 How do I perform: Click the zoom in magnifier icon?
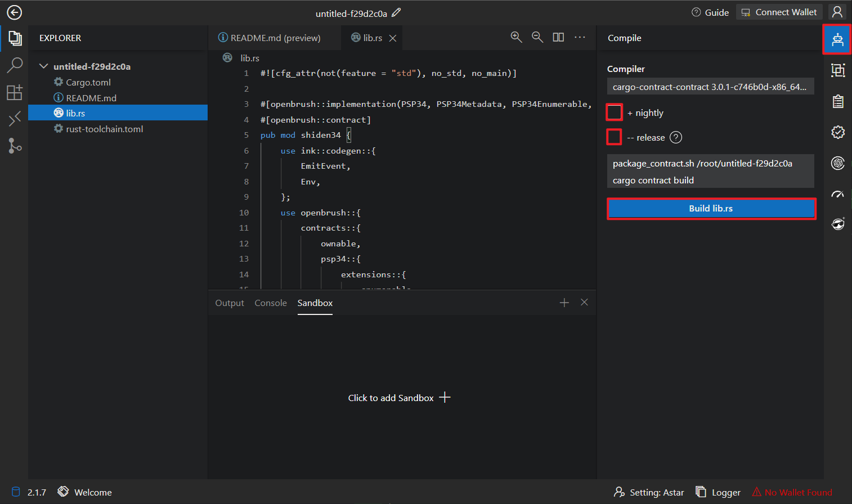point(516,37)
